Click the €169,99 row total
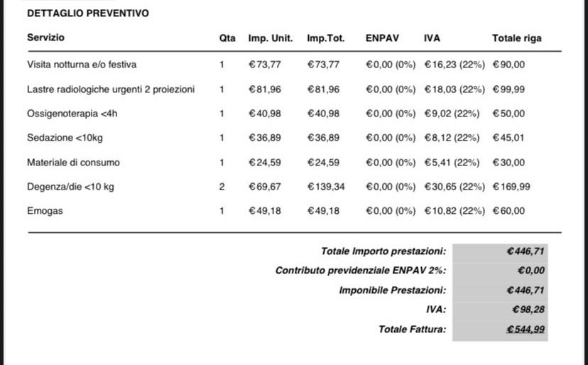This screenshot has width=588, height=365. coord(511,187)
